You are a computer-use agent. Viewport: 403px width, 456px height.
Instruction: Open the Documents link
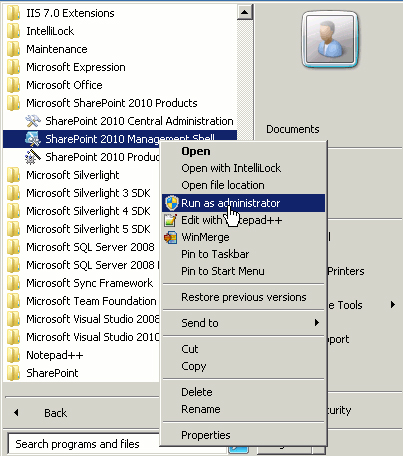(x=293, y=129)
